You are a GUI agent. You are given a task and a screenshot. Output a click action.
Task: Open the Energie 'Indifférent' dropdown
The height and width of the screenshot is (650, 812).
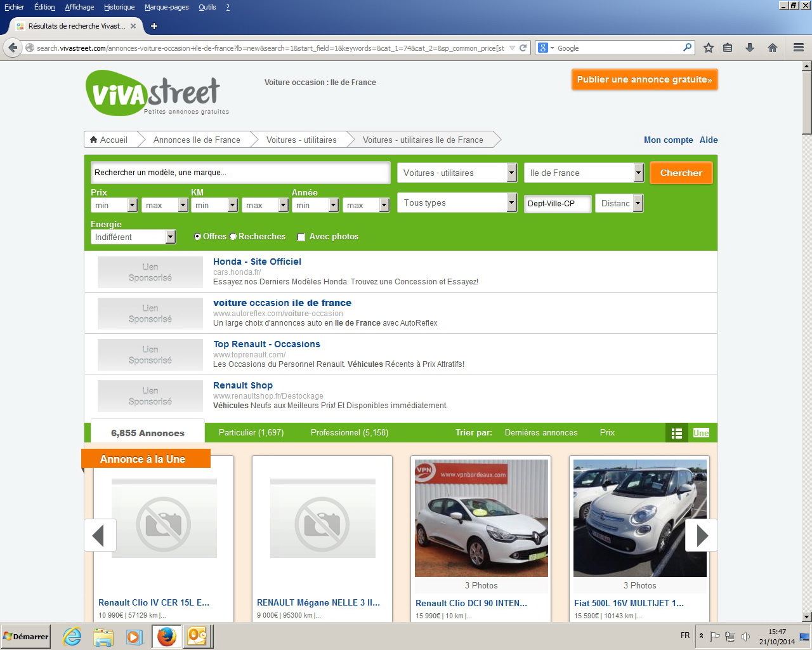tap(133, 236)
